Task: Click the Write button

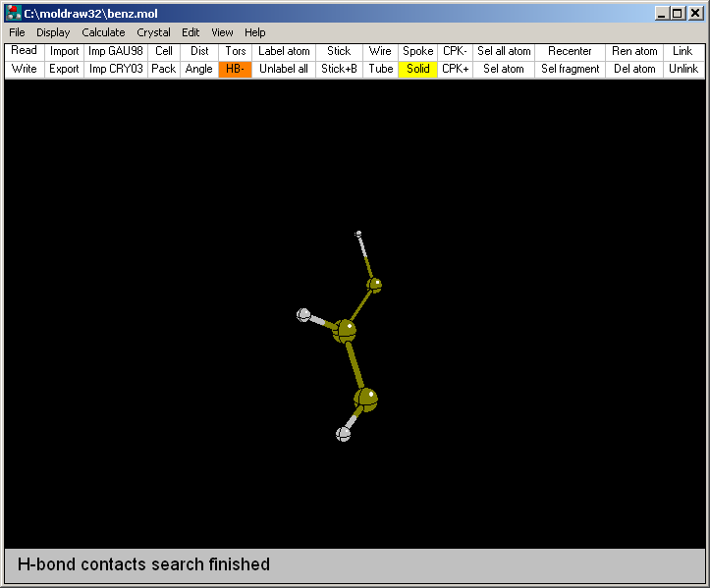Action: 24,69
